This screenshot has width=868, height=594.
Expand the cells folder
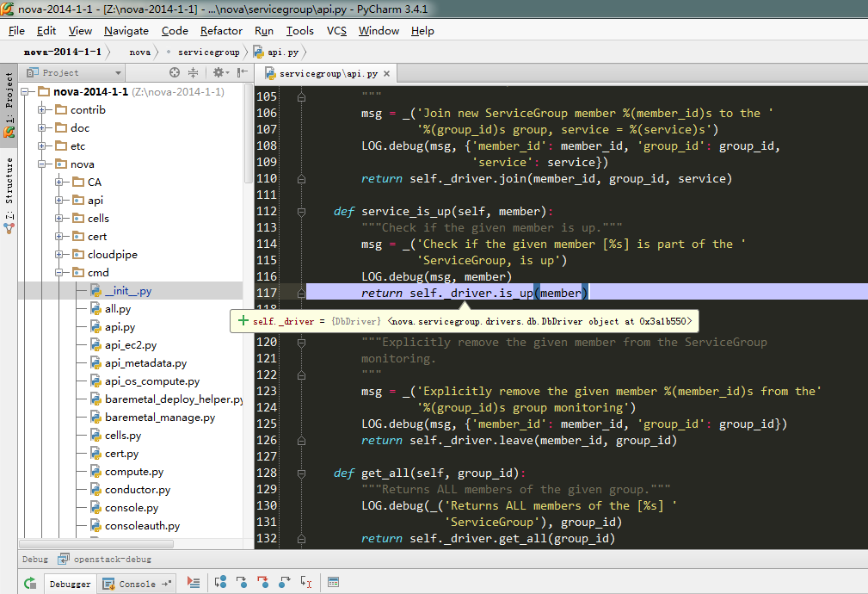pyautogui.click(x=59, y=219)
